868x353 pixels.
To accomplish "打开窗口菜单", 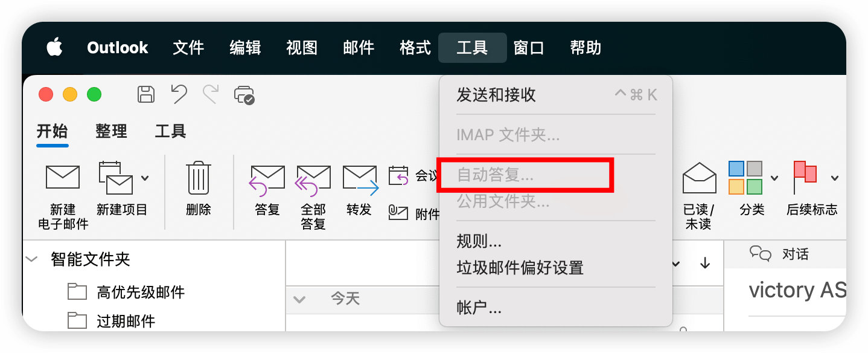I will click(x=529, y=48).
